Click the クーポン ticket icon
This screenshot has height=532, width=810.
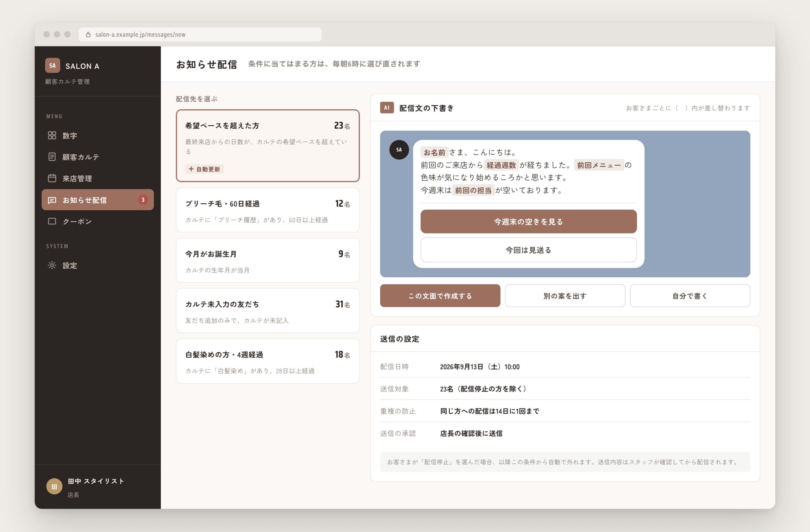coord(52,221)
